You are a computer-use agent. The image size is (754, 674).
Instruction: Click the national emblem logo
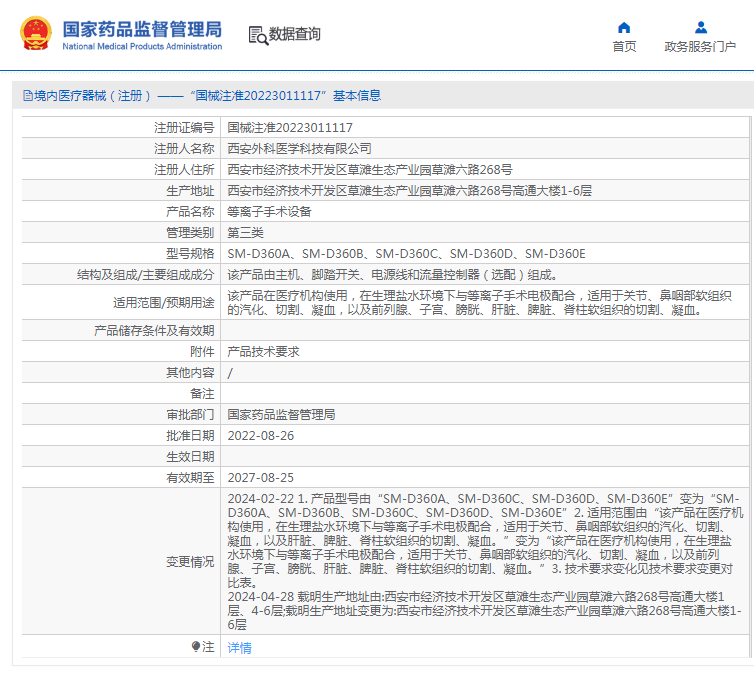tap(36, 33)
